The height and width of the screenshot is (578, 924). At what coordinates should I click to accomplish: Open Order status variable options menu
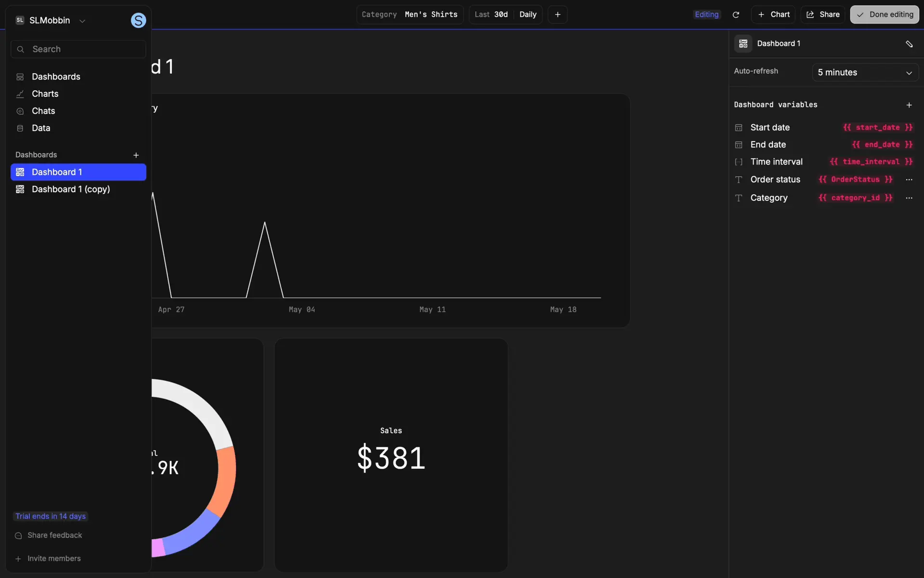909,180
